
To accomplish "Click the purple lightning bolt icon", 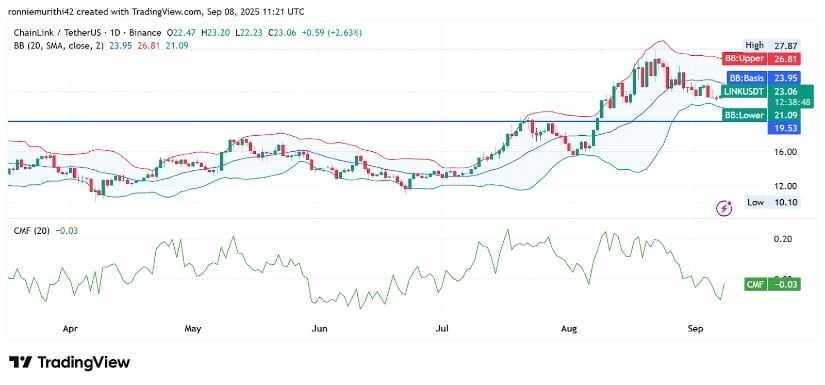I will (x=725, y=208).
